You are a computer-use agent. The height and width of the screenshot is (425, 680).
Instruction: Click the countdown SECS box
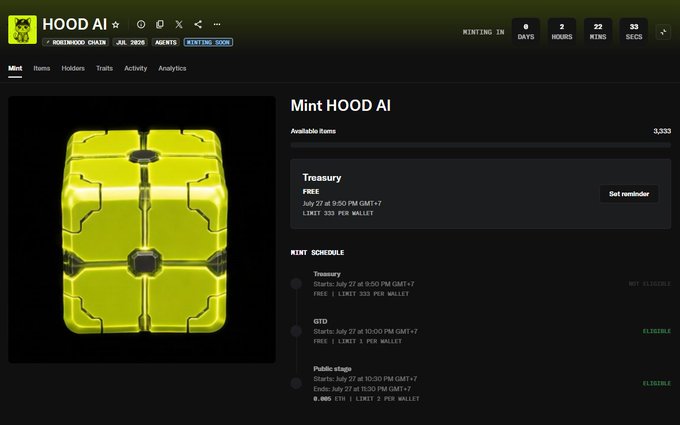634,32
